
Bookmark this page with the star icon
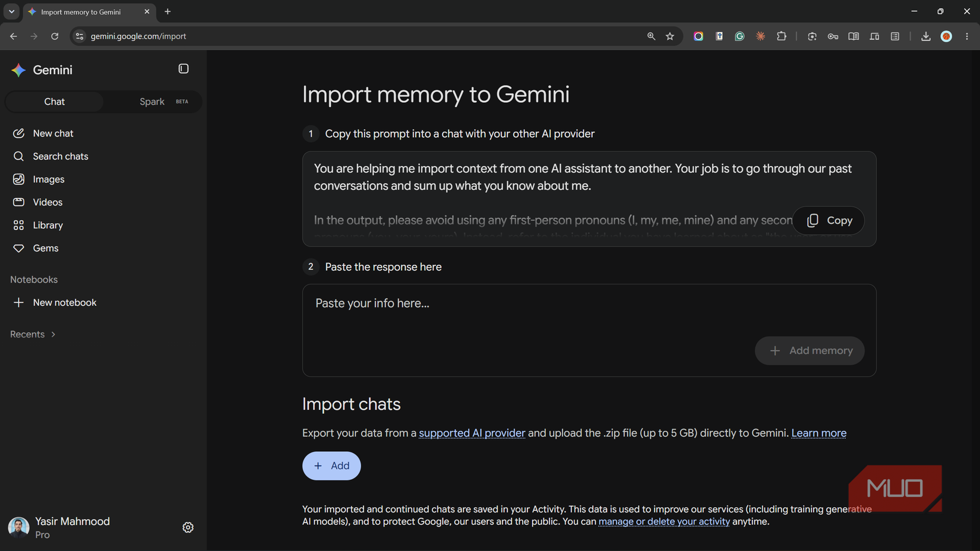click(x=670, y=36)
